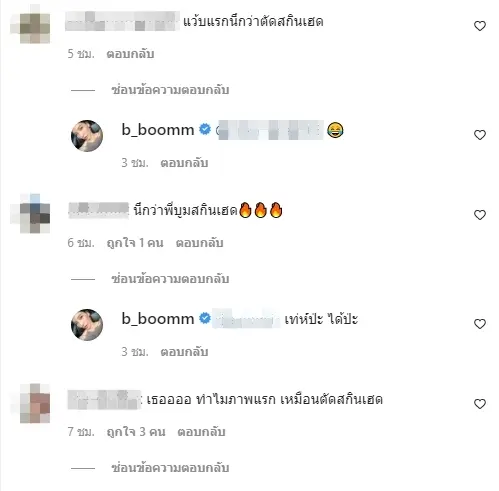Reply to the comment posted 6 ชม. ago

click(x=199, y=243)
